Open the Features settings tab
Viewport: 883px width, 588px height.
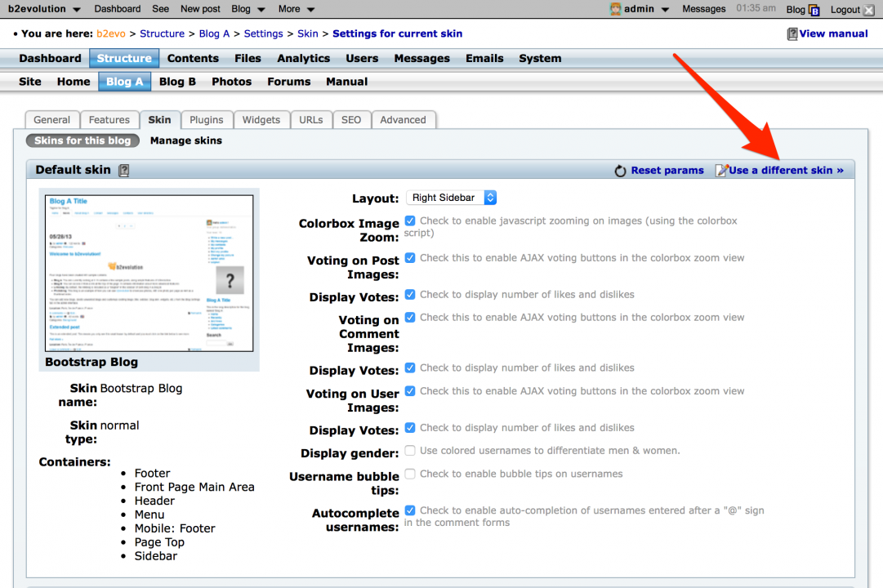click(x=109, y=120)
